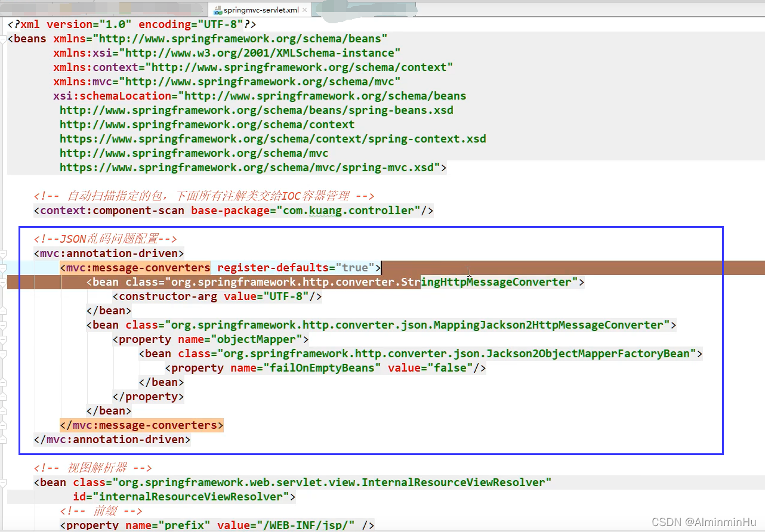
Task: Click the spring-beans.xsd schema URL
Action: click(257, 110)
